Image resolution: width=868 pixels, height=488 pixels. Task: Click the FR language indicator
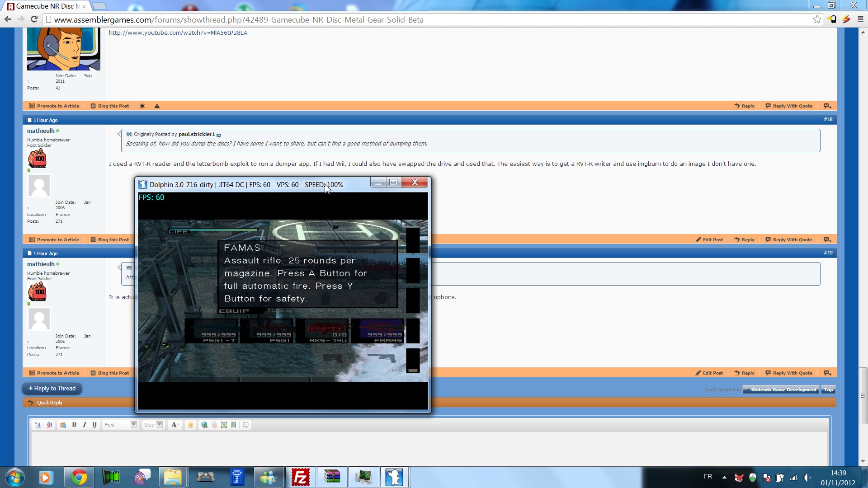(x=708, y=477)
